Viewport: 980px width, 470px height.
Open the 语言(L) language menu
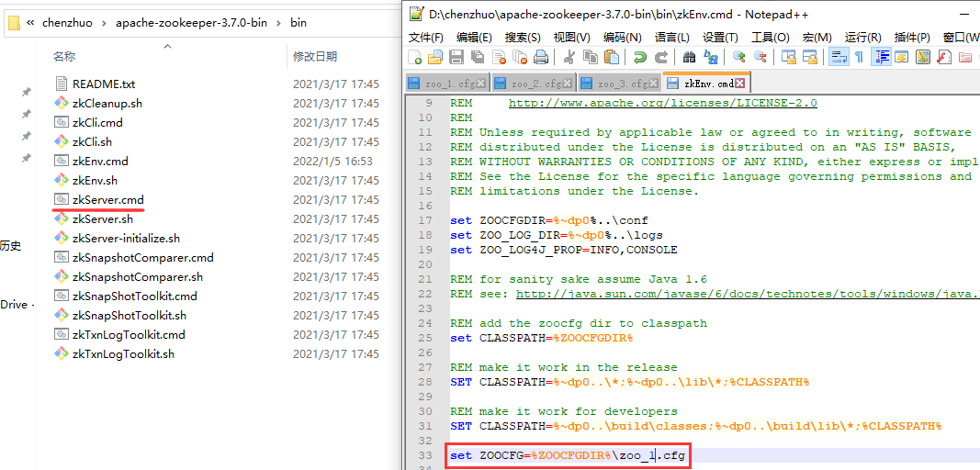[671, 37]
